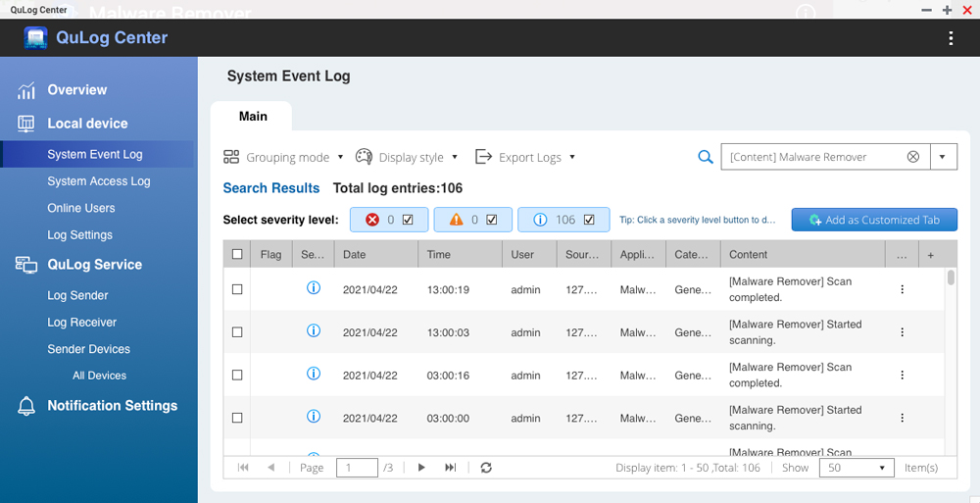Open row menu for 13:00:19 entry
This screenshot has width=980, height=503.
902,289
